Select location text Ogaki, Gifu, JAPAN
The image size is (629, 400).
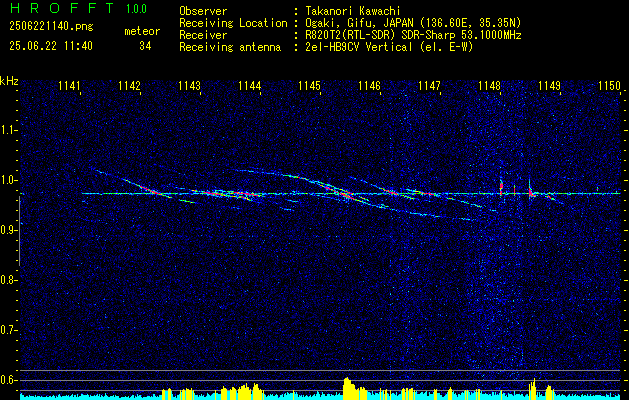pyautogui.click(x=362, y=23)
